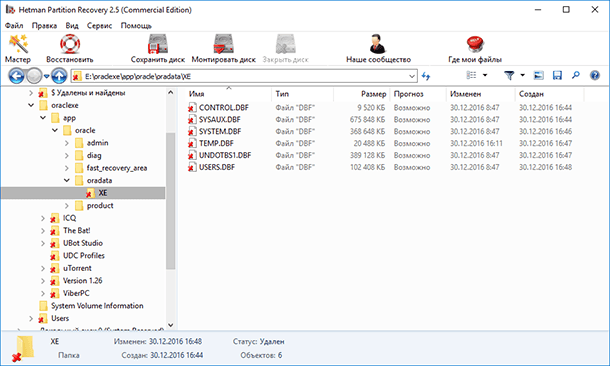This screenshot has width=610, height=366.
Task: Click Сохранить диск toolbar icon
Action: [158, 44]
